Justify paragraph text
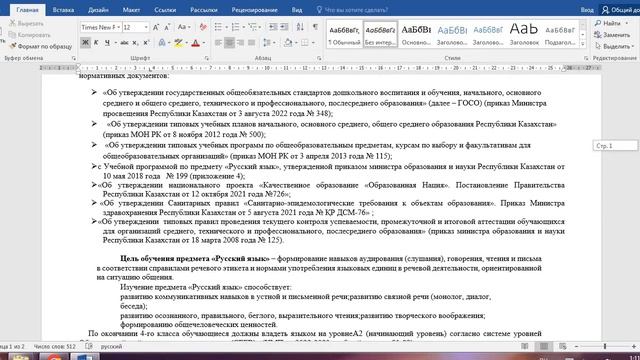Image resolution: width=640 pixels, height=360 pixels. click(x=251, y=42)
